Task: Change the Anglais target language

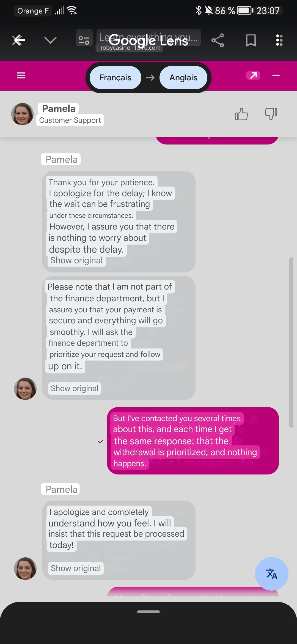Action: point(183,78)
